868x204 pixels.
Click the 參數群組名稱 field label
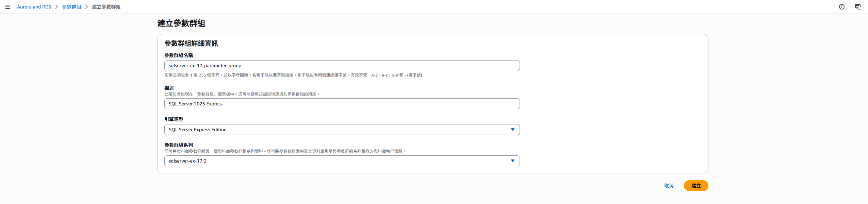click(179, 55)
